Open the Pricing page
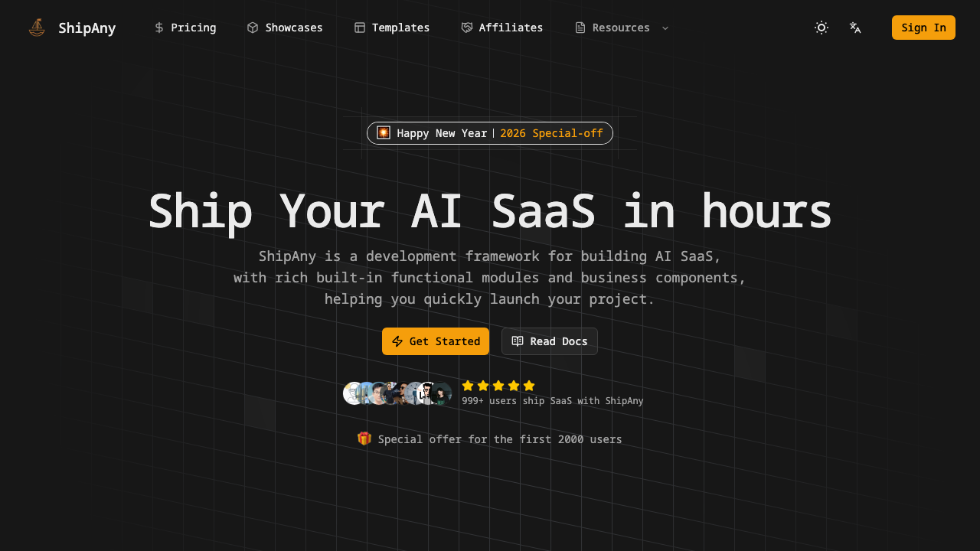 coord(193,28)
